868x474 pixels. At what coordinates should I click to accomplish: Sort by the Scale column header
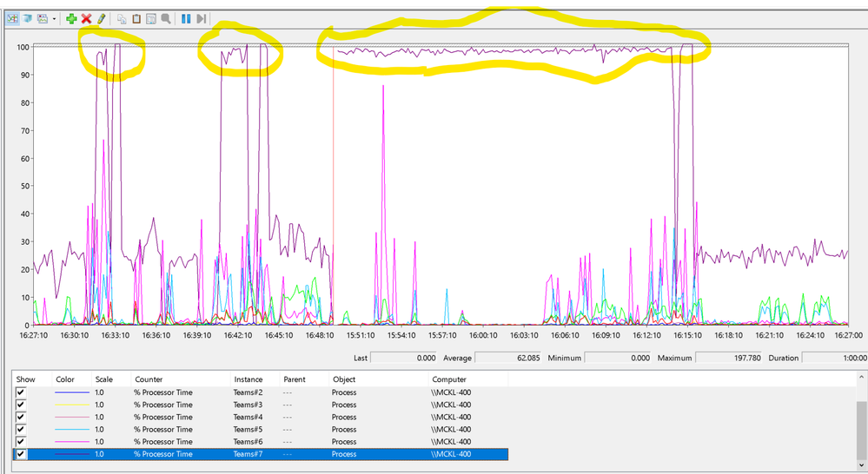point(110,379)
